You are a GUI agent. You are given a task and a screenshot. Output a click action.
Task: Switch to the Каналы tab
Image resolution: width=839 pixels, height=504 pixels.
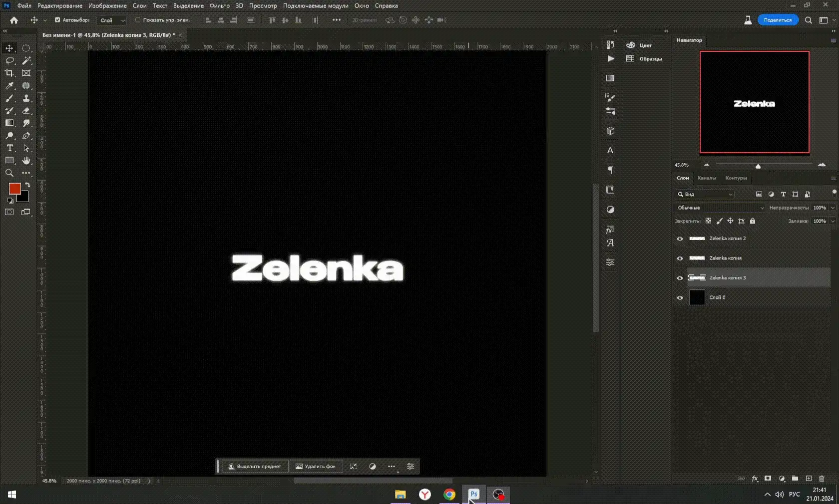click(706, 178)
